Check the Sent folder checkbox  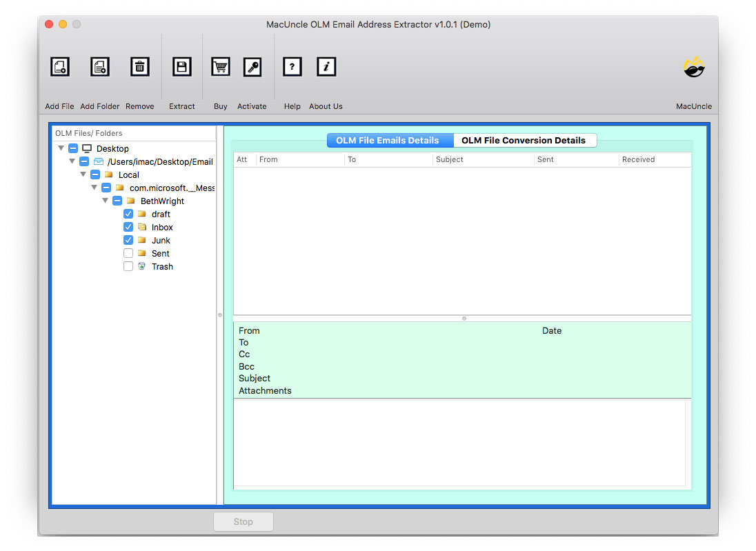coord(128,253)
